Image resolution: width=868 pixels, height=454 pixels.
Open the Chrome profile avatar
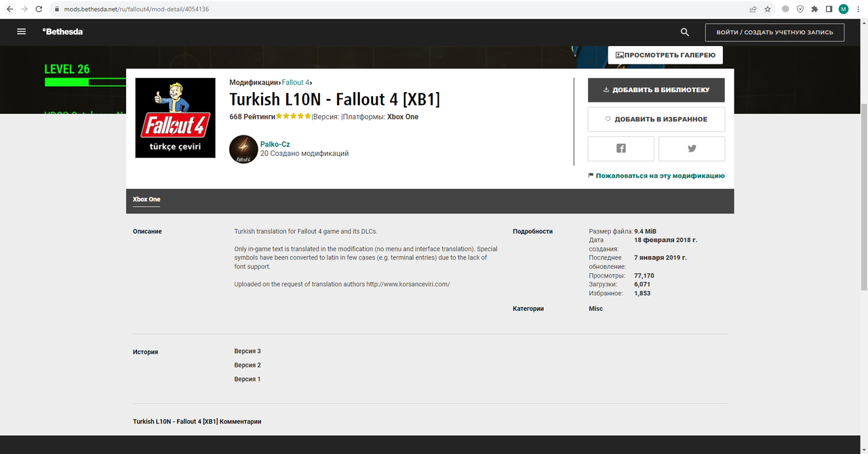844,9
